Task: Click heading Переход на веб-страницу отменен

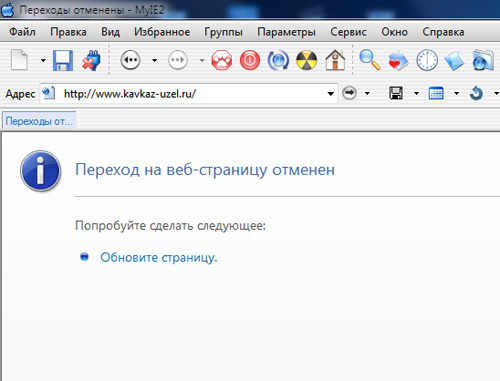Action: point(205,170)
